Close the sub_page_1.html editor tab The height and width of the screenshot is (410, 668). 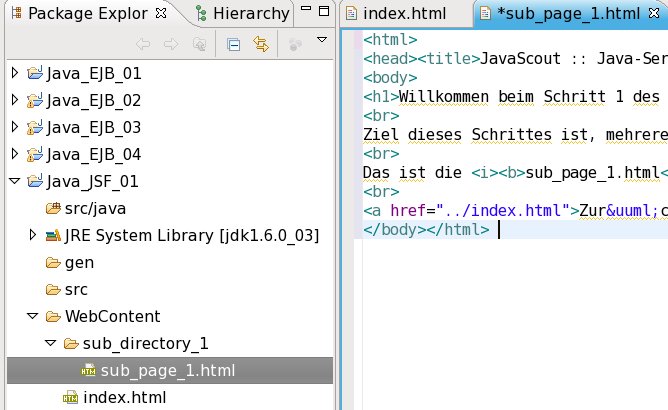pyautogui.click(x=651, y=14)
